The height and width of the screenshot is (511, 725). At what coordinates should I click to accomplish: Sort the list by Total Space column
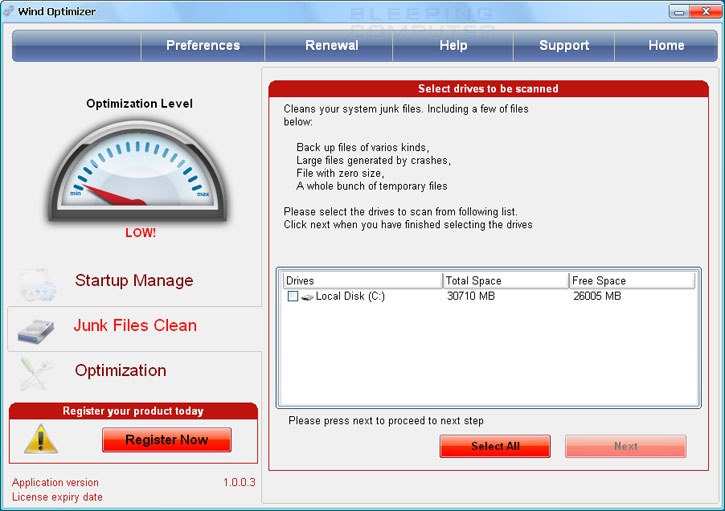(x=505, y=281)
